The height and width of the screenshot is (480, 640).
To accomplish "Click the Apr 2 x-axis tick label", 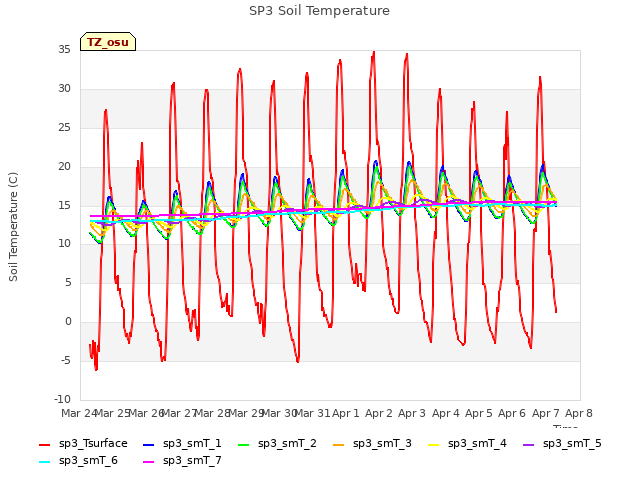I will (x=379, y=413).
